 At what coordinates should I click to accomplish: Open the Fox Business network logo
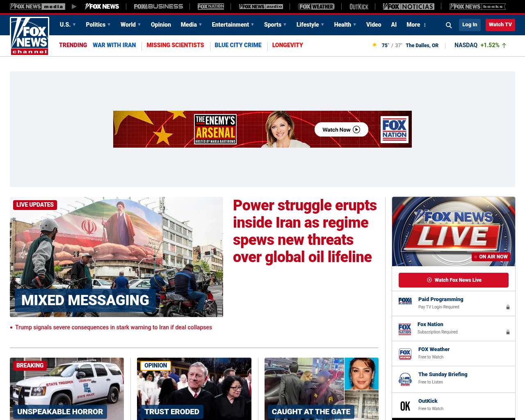[158, 7]
